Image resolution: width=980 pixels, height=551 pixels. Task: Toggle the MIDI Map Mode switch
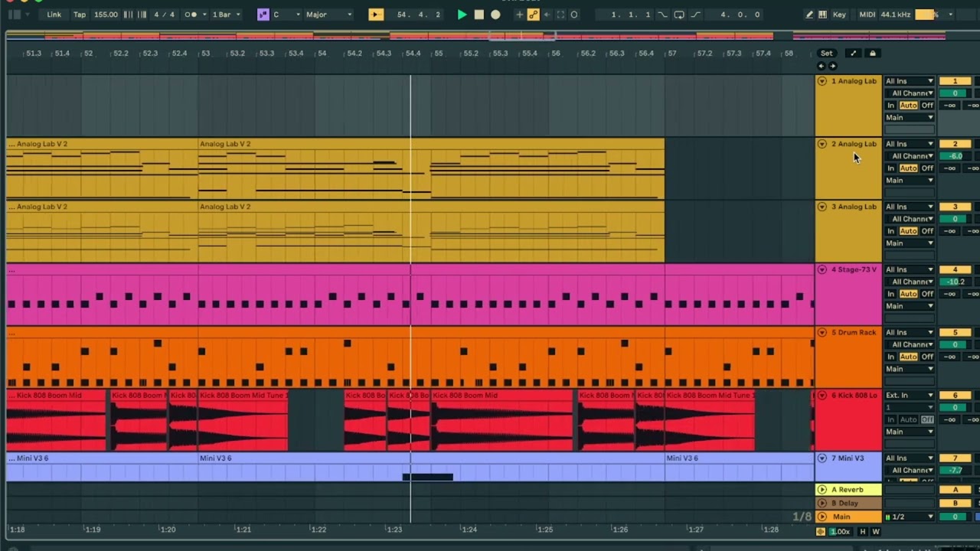point(867,15)
